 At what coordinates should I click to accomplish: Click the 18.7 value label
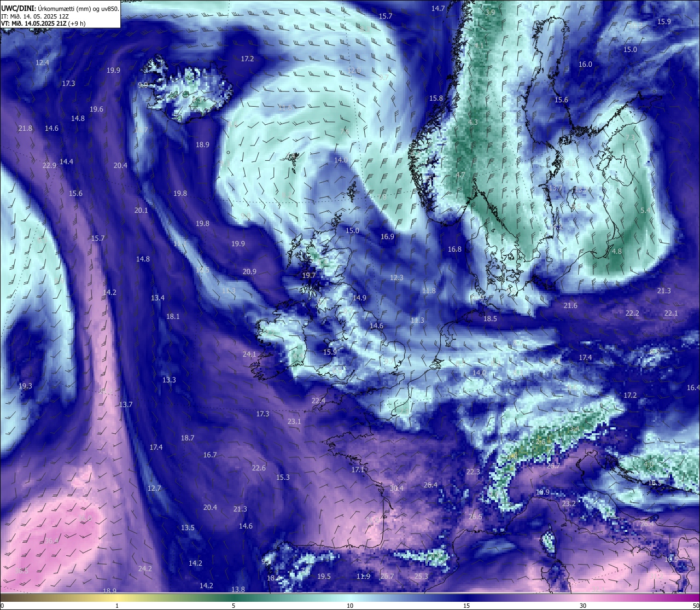[x=188, y=438]
